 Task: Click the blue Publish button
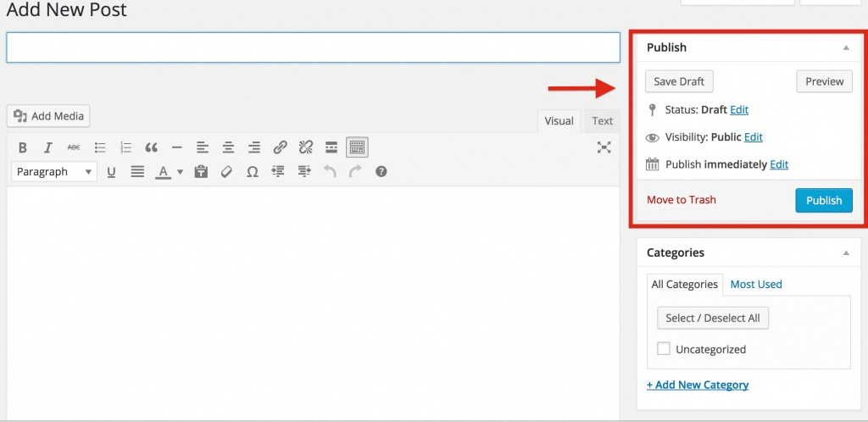click(824, 200)
